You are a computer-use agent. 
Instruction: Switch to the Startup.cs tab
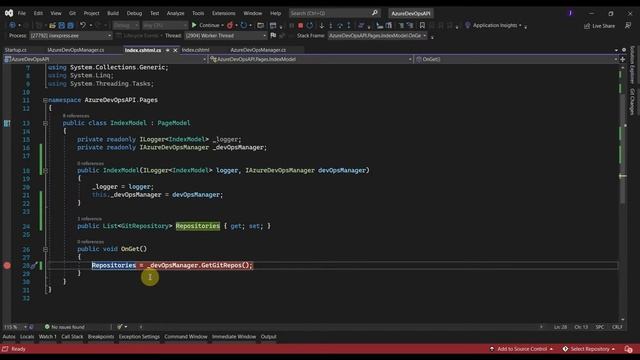click(16, 50)
